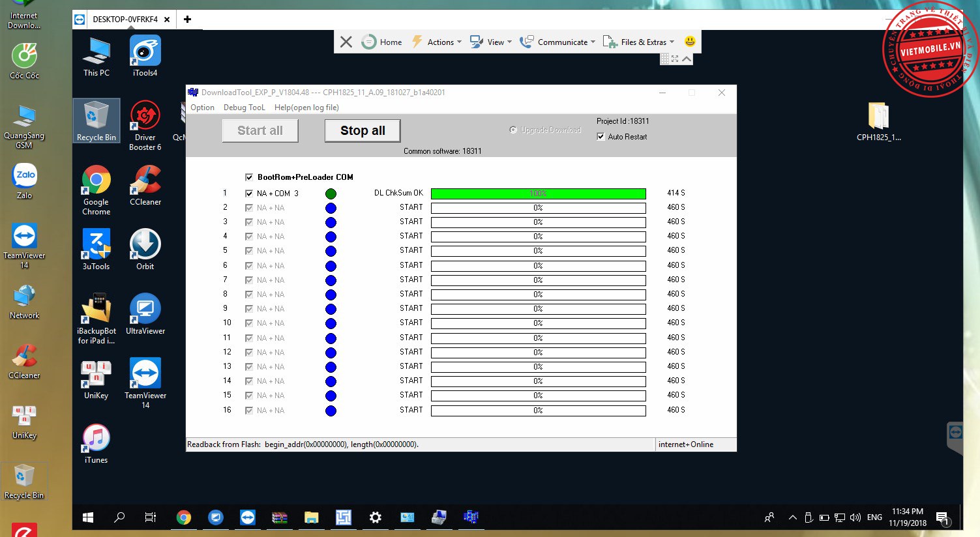Send feedback via the smiley icon

(690, 41)
